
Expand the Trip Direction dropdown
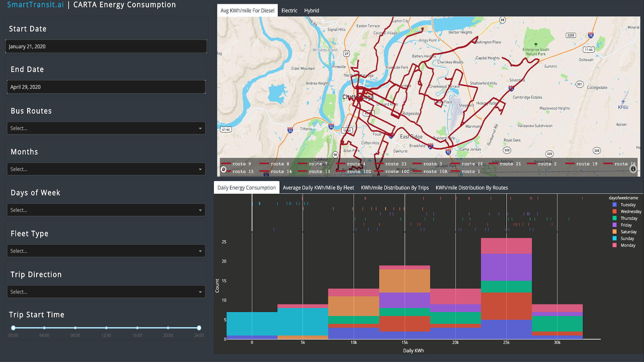coord(106,292)
